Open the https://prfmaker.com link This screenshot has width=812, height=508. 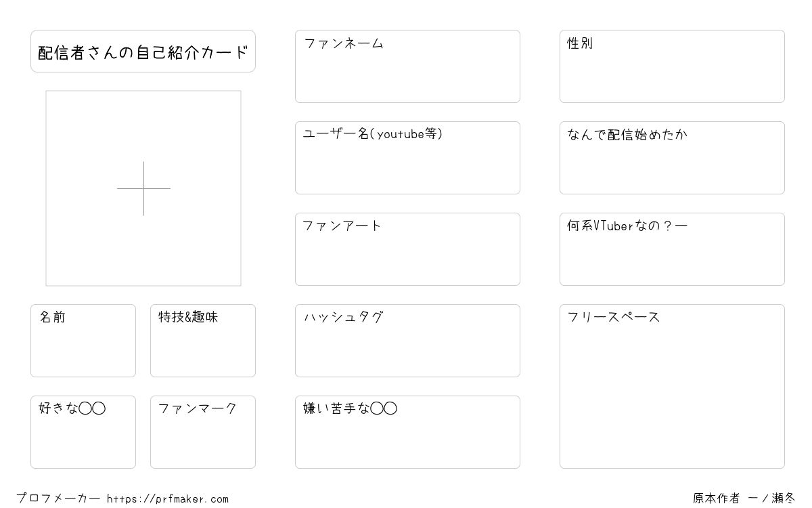coord(168,499)
